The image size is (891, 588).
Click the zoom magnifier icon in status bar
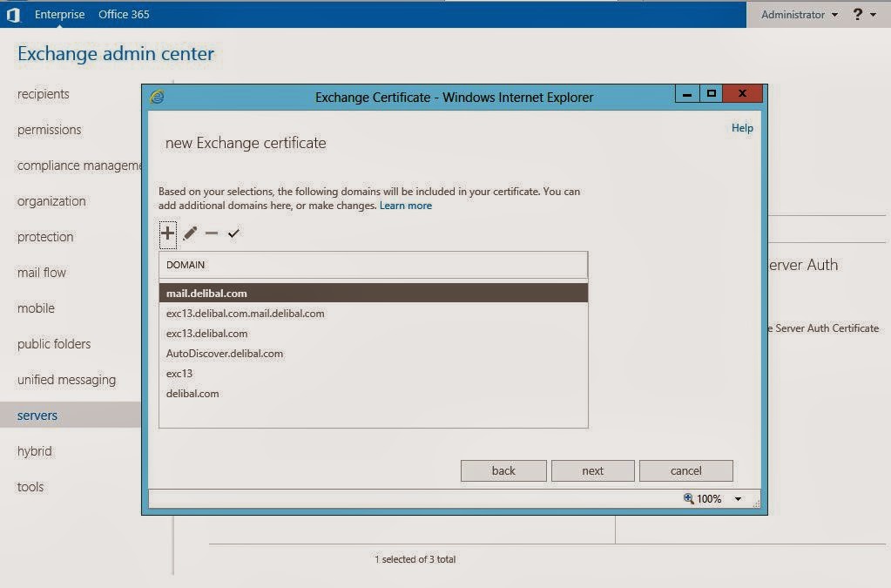point(689,498)
